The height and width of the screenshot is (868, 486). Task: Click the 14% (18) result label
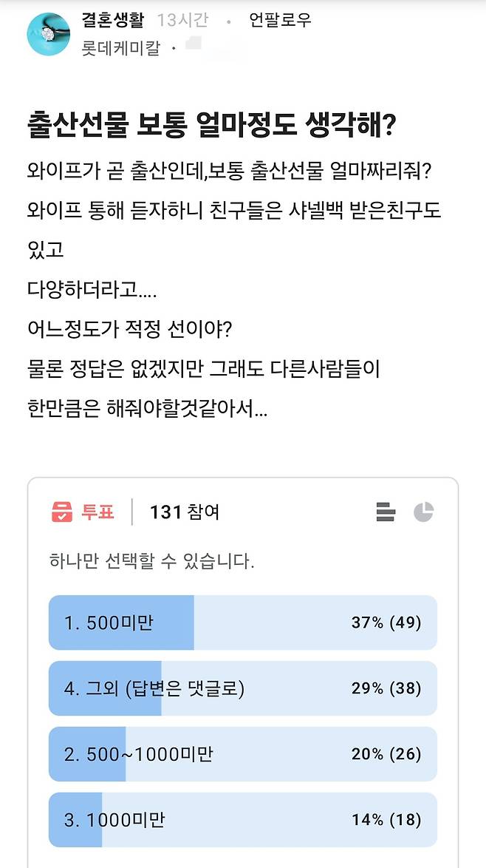(x=386, y=820)
